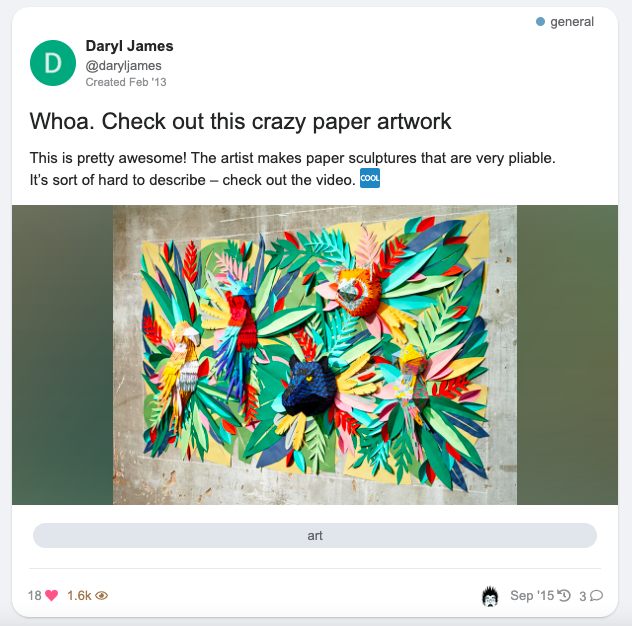Click the post excerpt describing paper sculptures
Viewport: 632px width, 626px height.
[293, 168]
